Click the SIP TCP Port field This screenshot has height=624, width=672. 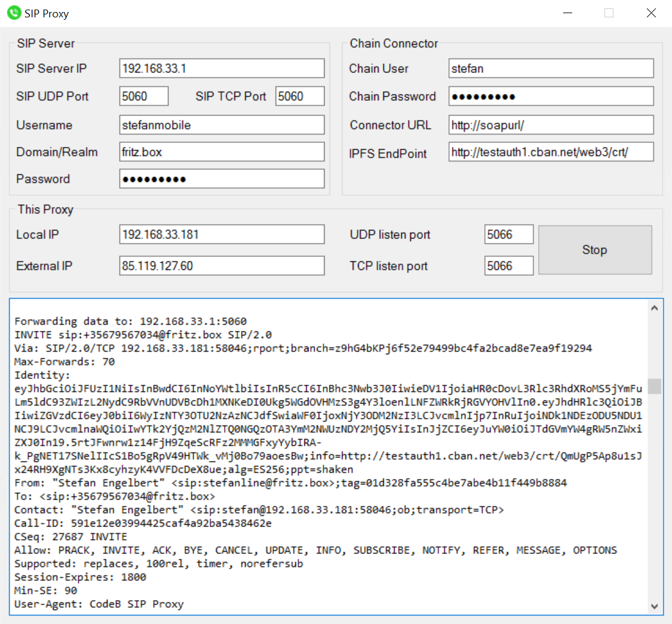[300, 96]
